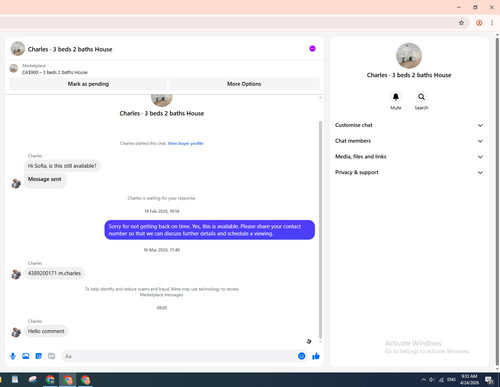The width and height of the screenshot is (500, 387).
Task: Mark the listing as pending
Action: click(x=88, y=84)
